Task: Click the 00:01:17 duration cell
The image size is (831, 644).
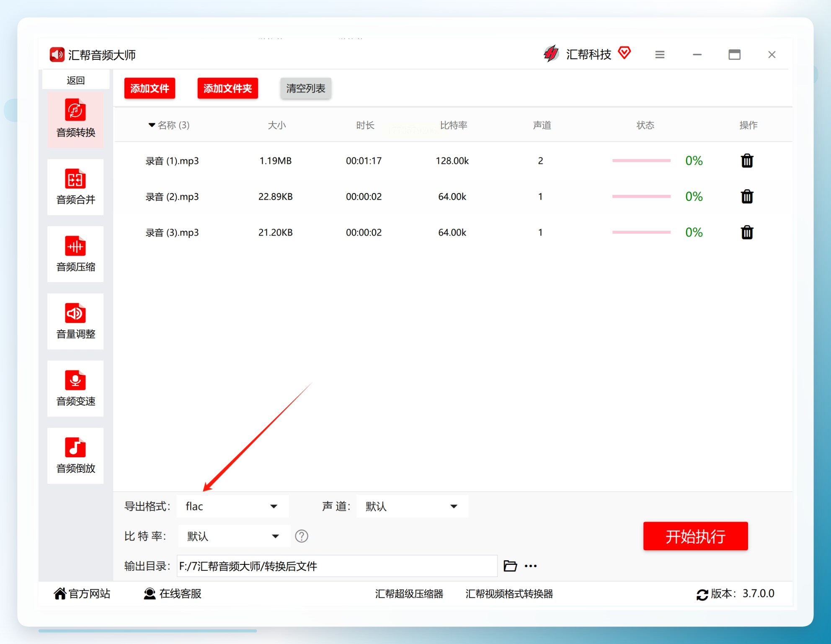Action: [364, 161]
